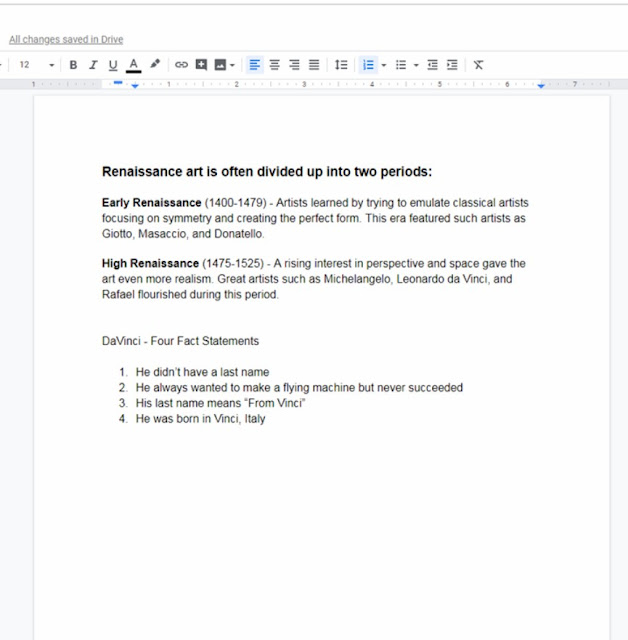
Task: Decrease the indent level
Action: click(433, 65)
